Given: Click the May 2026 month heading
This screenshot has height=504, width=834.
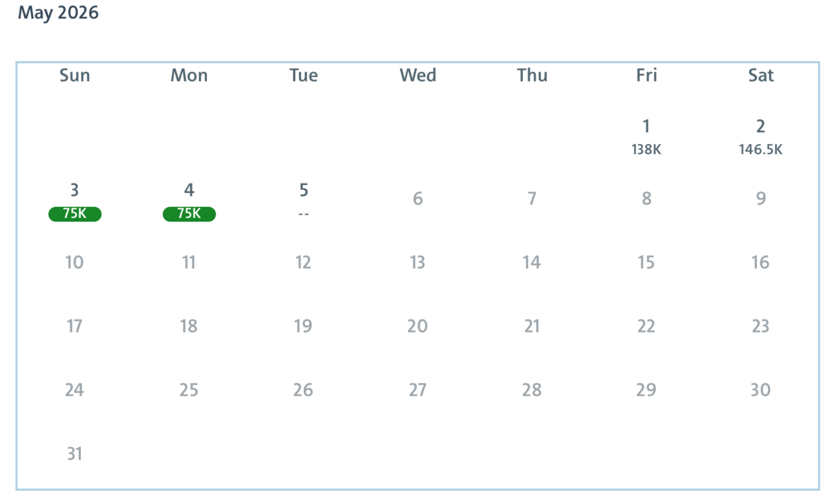Looking at the screenshot, I should pos(58,13).
